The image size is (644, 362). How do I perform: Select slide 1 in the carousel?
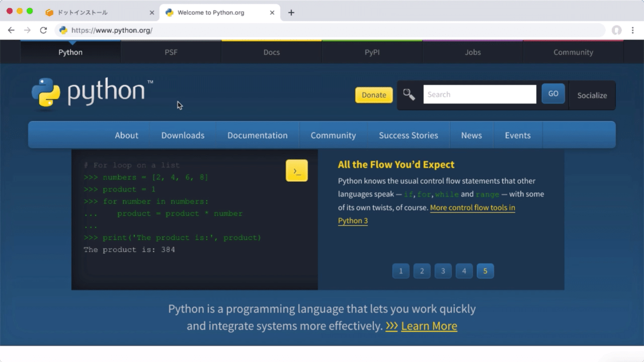[401, 271]
